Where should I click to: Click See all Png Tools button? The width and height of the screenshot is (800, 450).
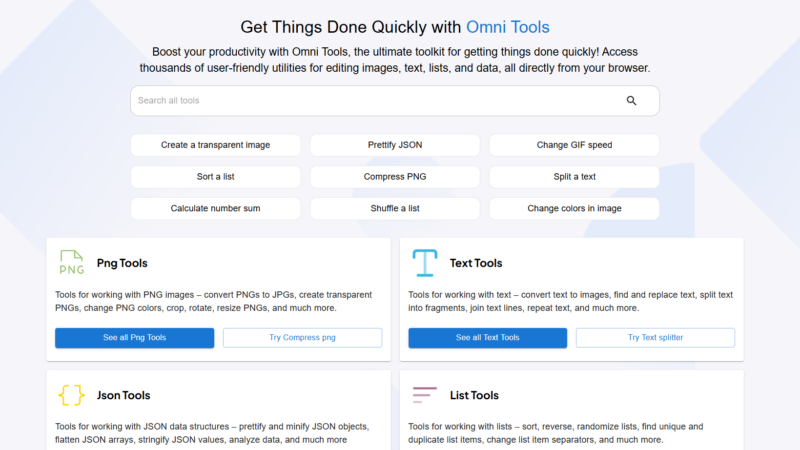pyautogui.click(x=135, y=338)
